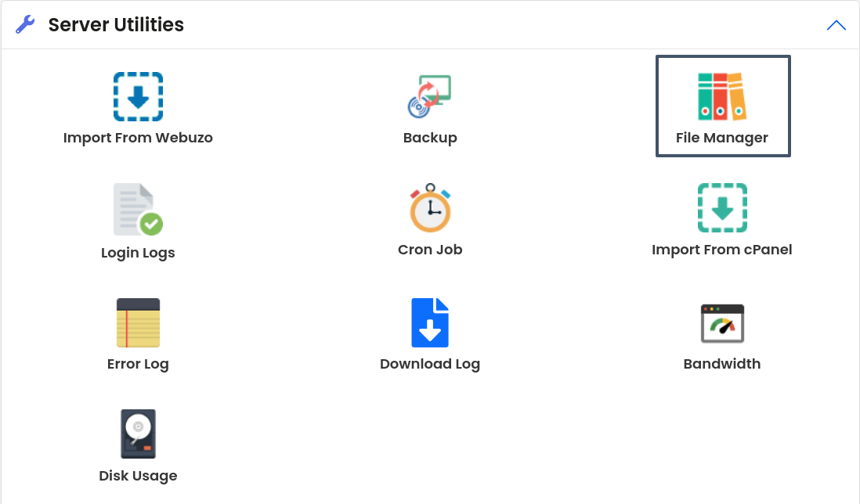
Task: Open the Error Log notepad icon
Action: point(138,322)
